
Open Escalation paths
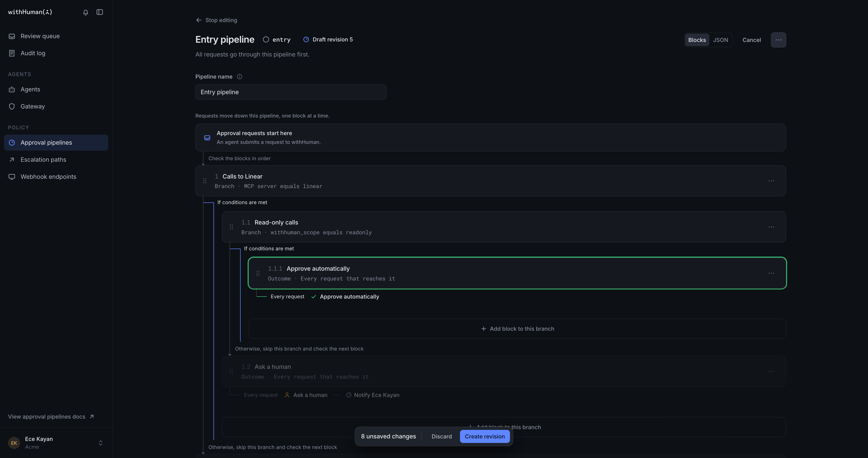click(56, 160)
